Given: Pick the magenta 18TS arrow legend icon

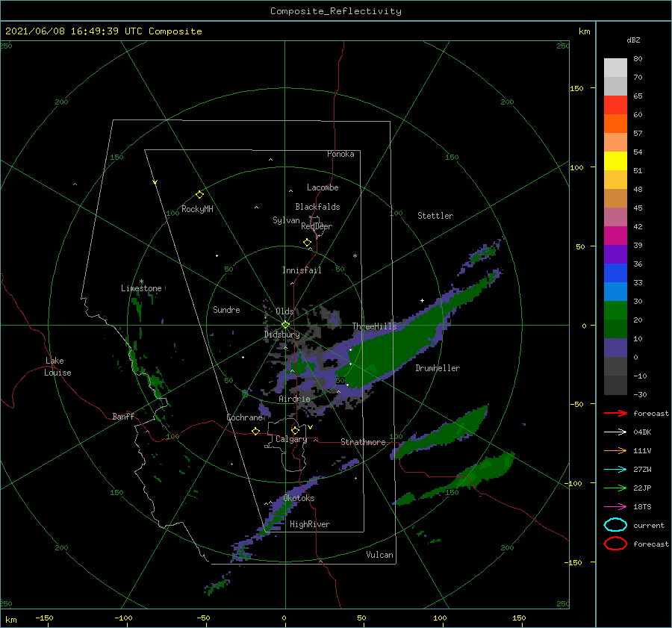Looking at the screenshot, I should click(615, 507).
